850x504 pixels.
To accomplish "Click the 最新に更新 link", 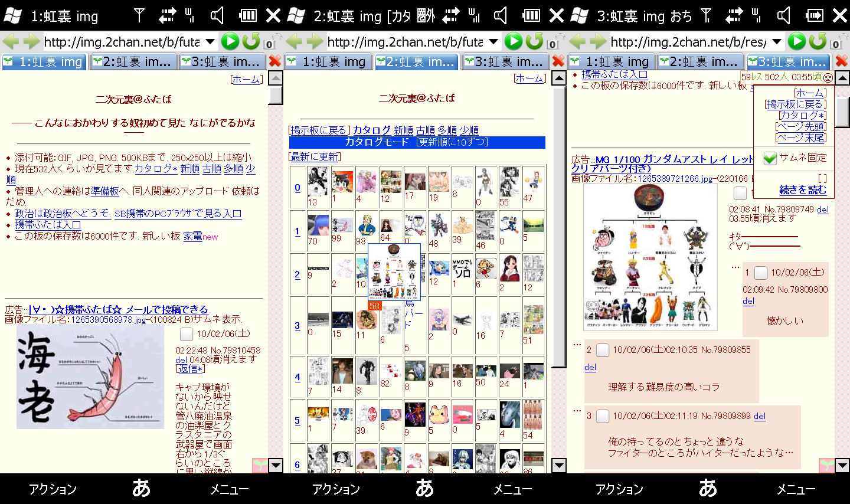I will point(315,156).
